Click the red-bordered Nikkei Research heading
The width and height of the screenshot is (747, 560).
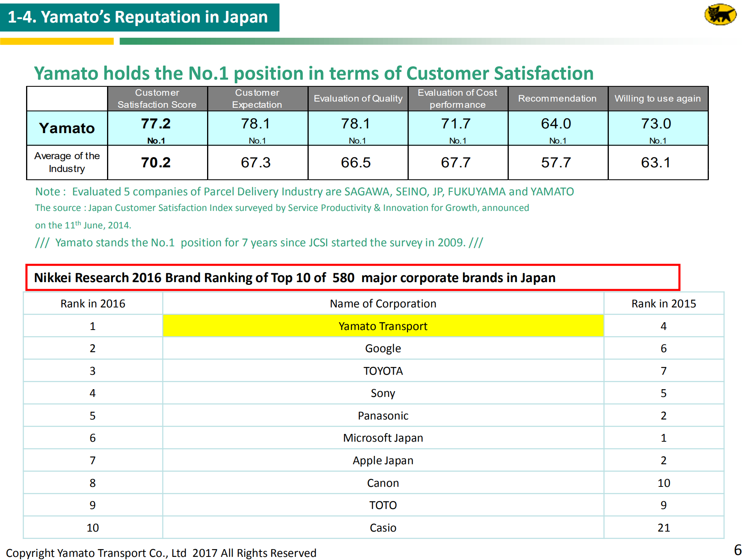click(x=352, y=277)
